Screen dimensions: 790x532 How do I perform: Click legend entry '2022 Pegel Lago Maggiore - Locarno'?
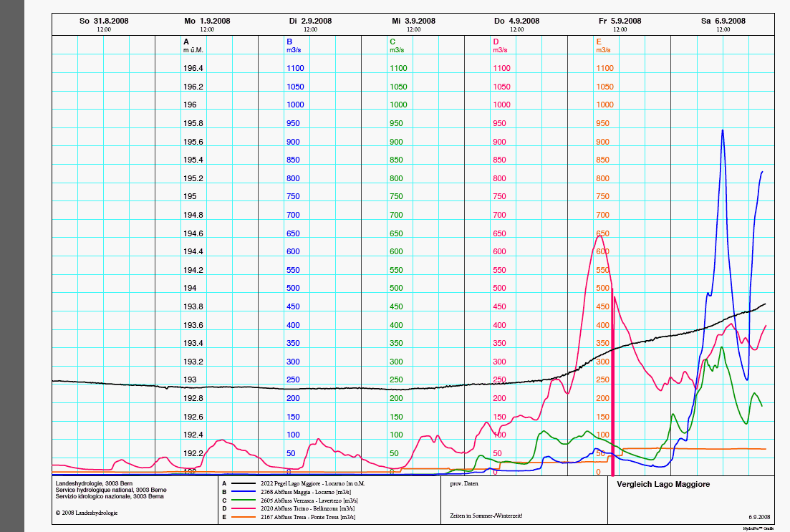tap(312, 483)
